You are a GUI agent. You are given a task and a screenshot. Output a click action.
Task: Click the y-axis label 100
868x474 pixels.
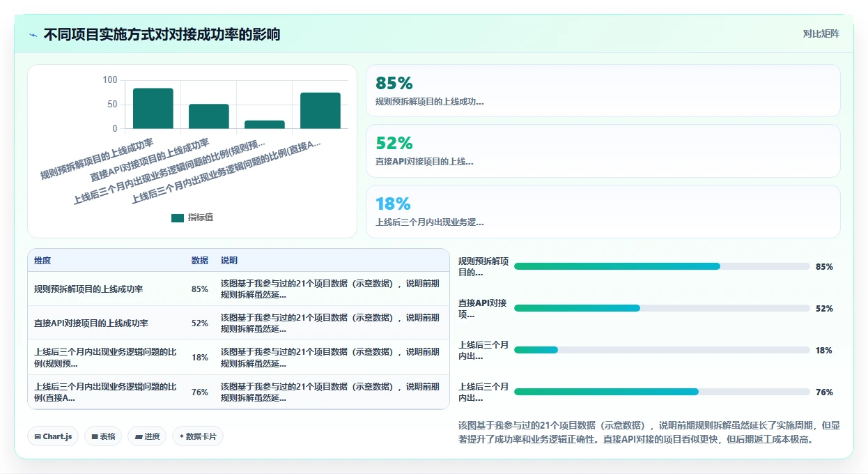click(x=110, y=80)
